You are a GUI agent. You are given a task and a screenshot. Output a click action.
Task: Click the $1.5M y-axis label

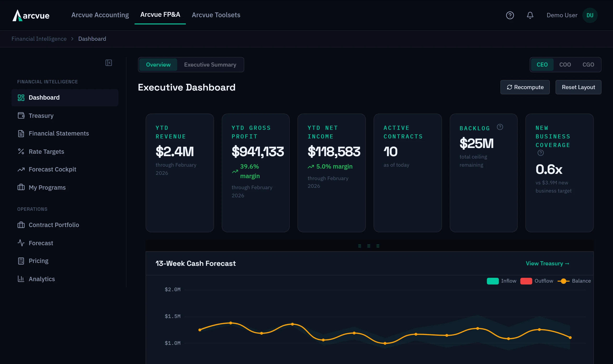[x=172, y=316]
